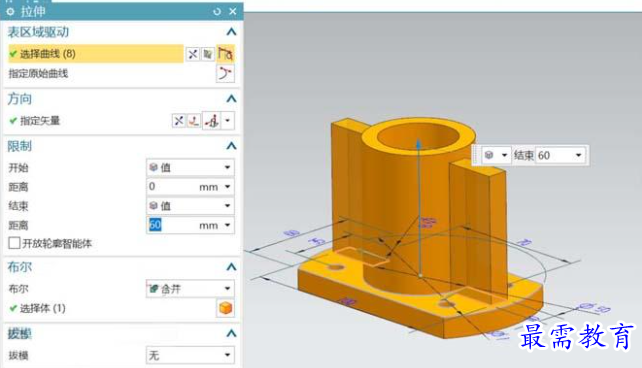Collapse the 方向 section
This screenshot has width=642, height=368.
click(231, 99)
